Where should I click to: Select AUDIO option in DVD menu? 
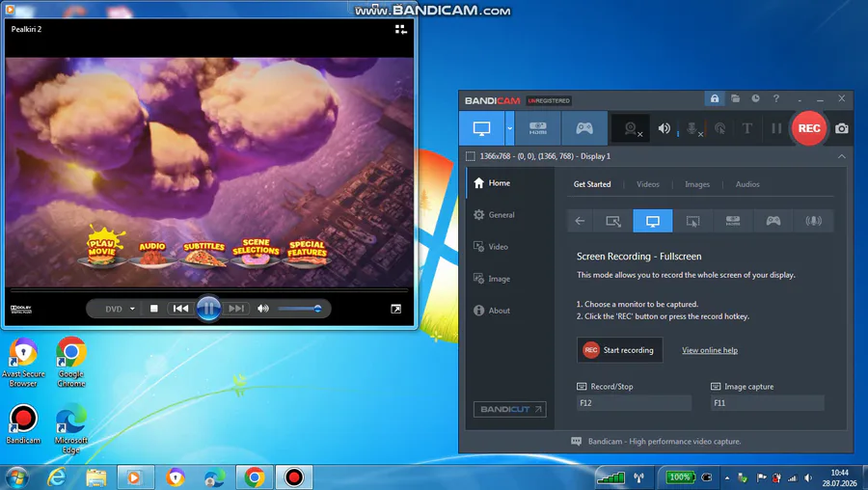[x=152, y=253]
